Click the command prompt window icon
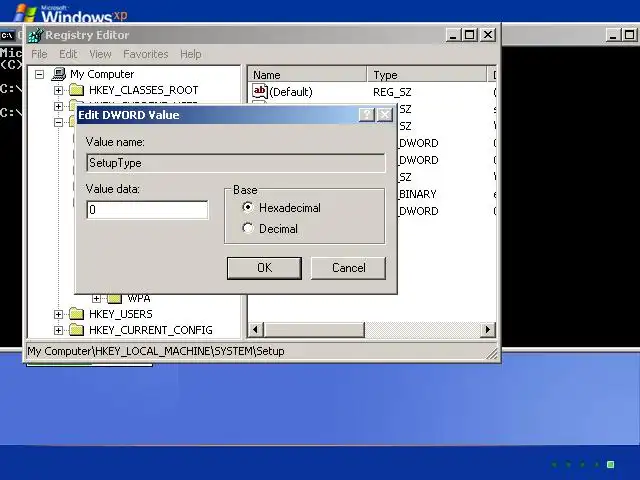 tap(7, 36)
